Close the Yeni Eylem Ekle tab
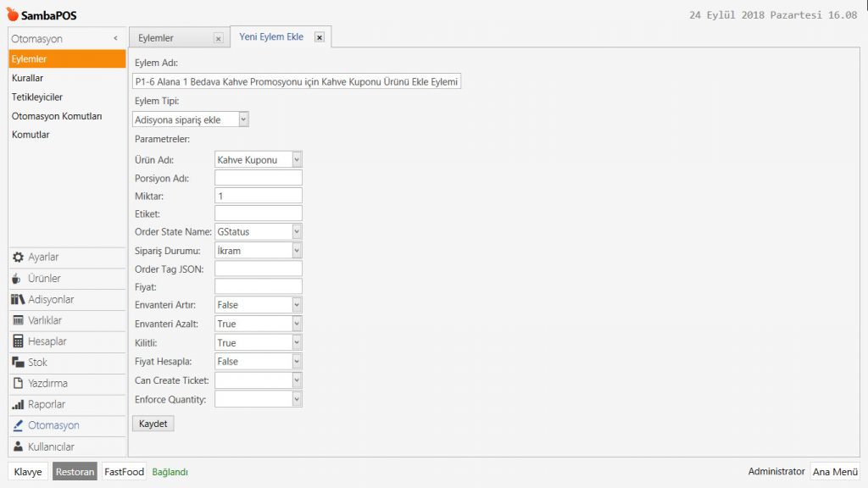 (x=320, y=37)
